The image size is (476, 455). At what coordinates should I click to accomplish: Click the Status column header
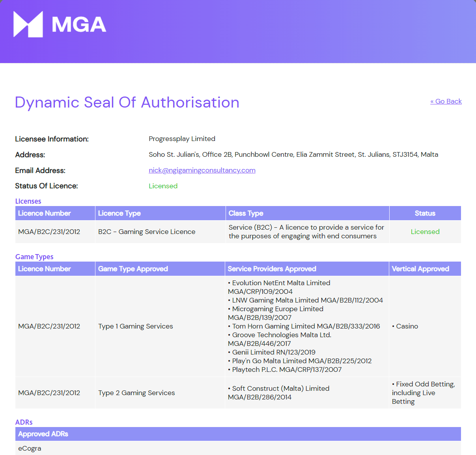425,213
